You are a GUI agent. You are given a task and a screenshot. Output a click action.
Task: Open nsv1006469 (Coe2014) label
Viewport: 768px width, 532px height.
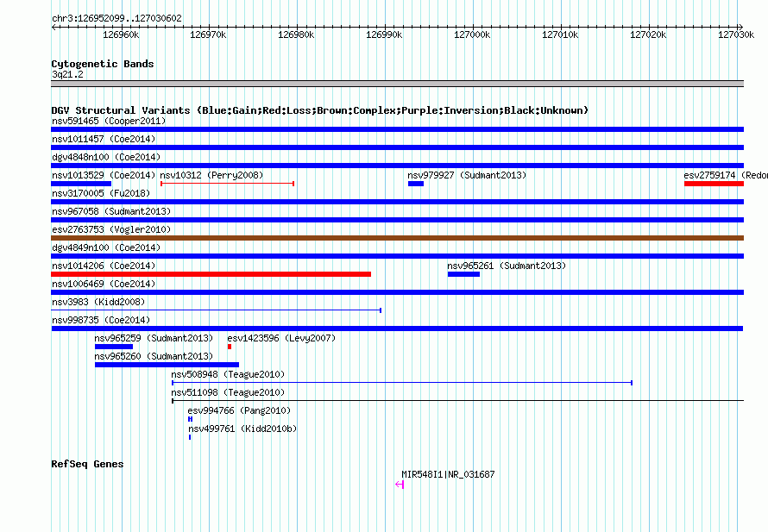104,284
